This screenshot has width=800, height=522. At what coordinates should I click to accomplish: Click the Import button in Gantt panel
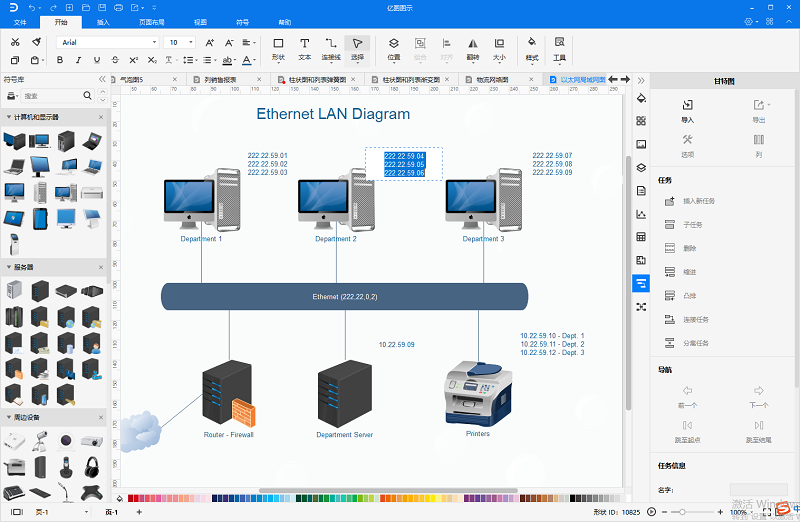(687, 111)
